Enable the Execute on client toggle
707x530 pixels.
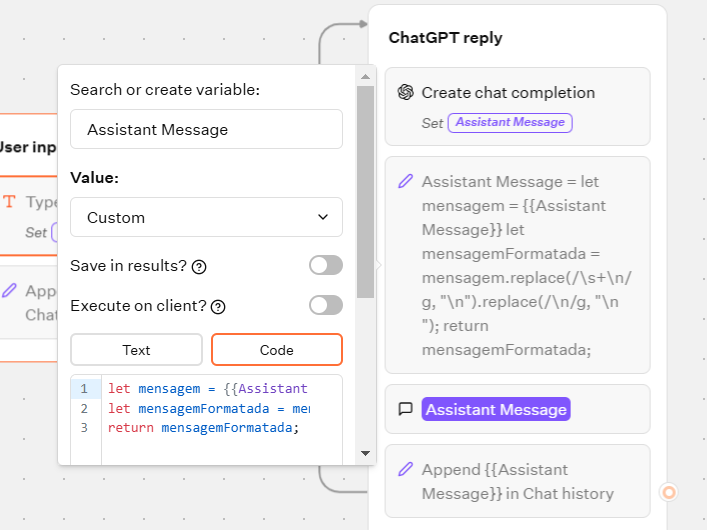(x=326, y=305)
